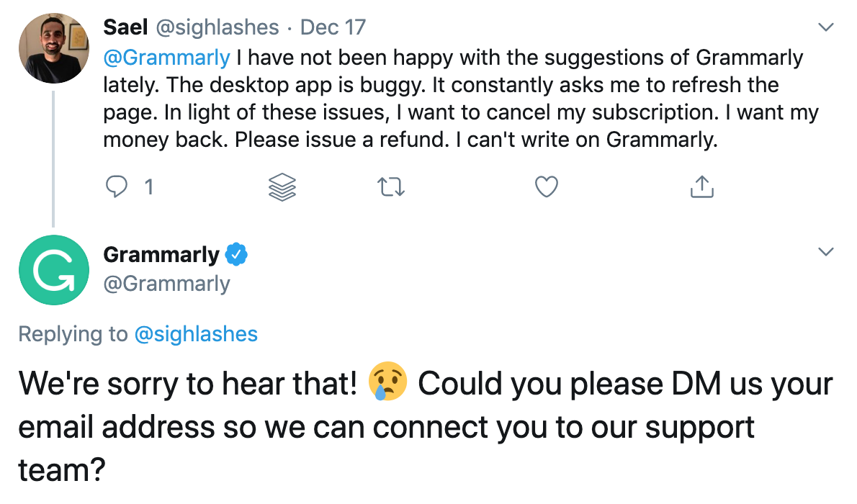Click Grammarly's blue verified badge
The height and width of the screenshot is (504, 857).
tap(237, 255)
